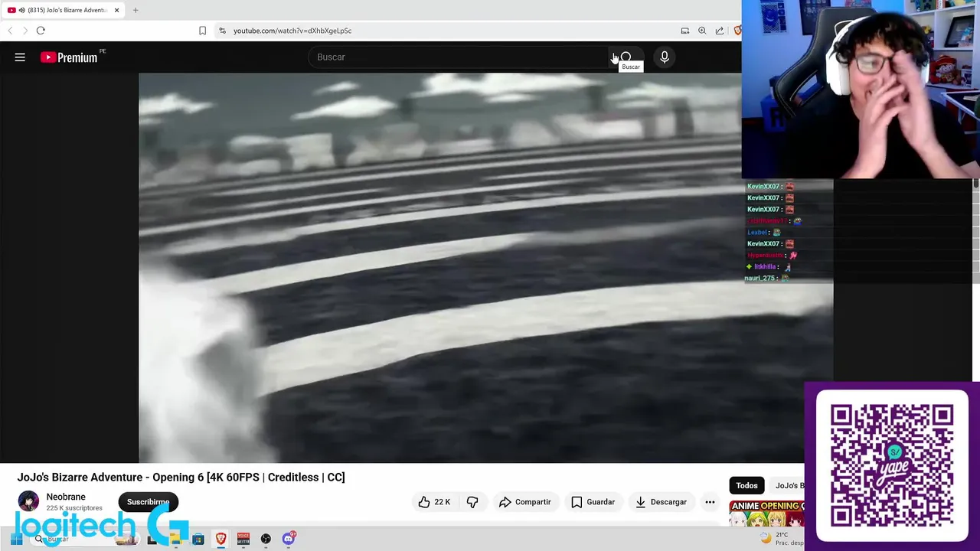Select the JoJo's B filter chip

click(x=789, y=485)
